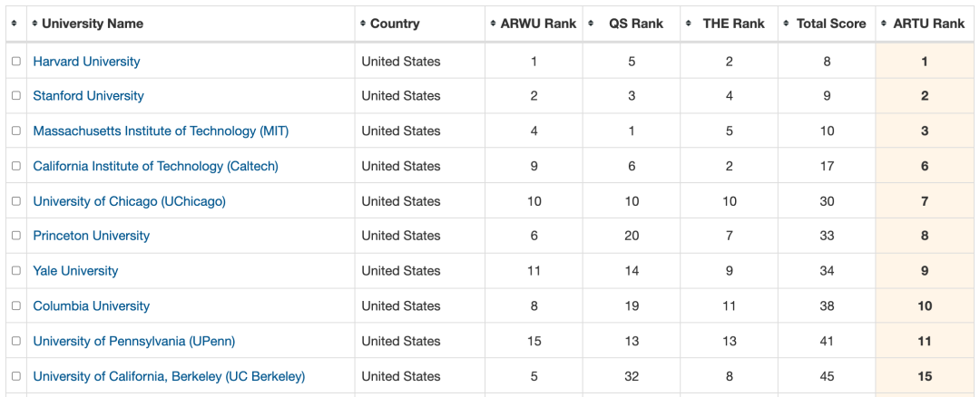Open Massachusetts Institute of Technology (MIT) link
Viewport: 980px width, 397px height.
pyautogui.click(x=161, y=131)
